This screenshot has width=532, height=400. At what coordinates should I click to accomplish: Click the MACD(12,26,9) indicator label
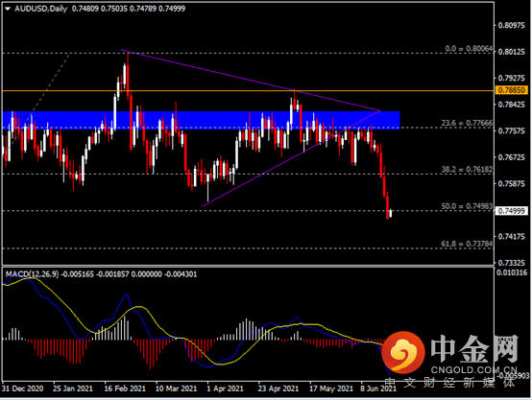point(33,274)
